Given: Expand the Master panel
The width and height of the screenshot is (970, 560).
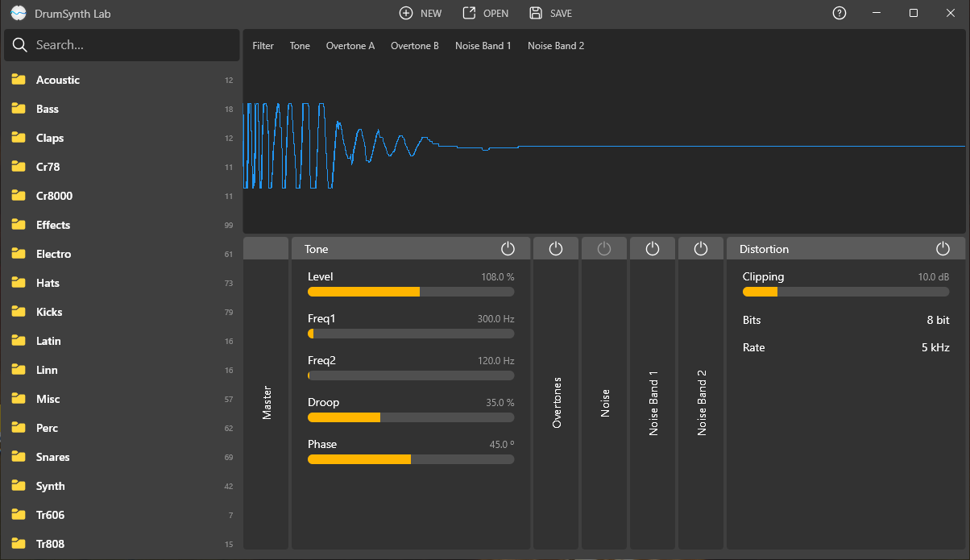Looking at the screenshot, I should 267,401.
